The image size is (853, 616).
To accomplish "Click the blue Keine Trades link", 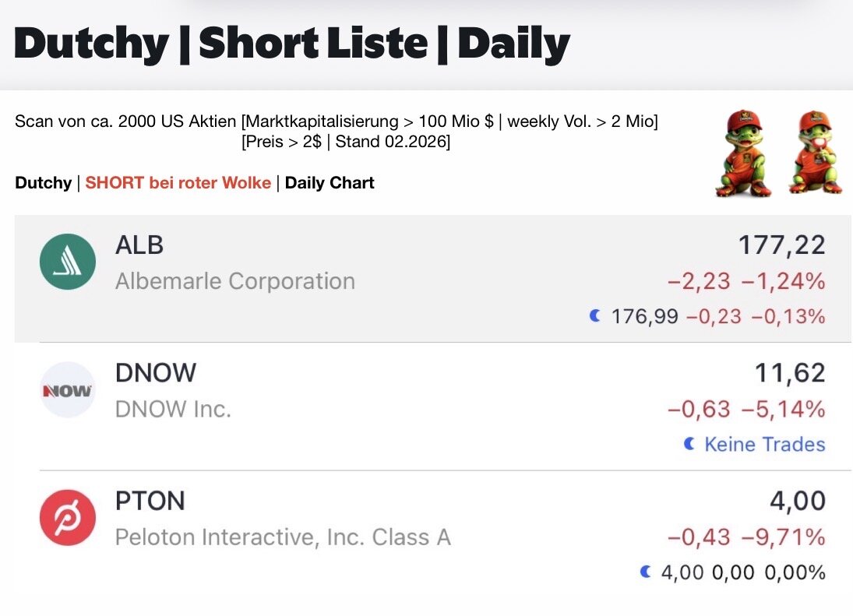I will (764, 444).
